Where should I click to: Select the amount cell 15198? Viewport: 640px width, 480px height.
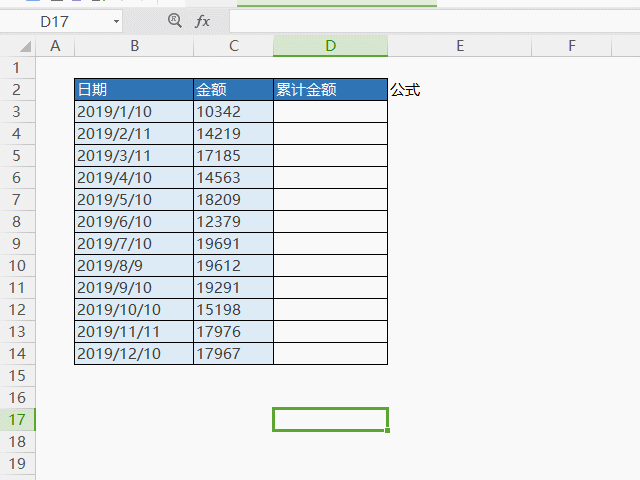(x=233, y=310)
